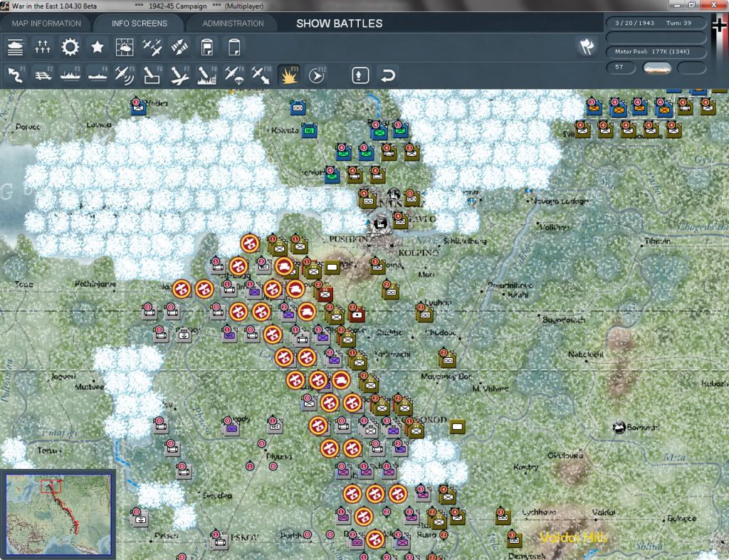The image size is (729, 560).
Task: Open the flagged clipboard report icon
Action: click(207, 47)
